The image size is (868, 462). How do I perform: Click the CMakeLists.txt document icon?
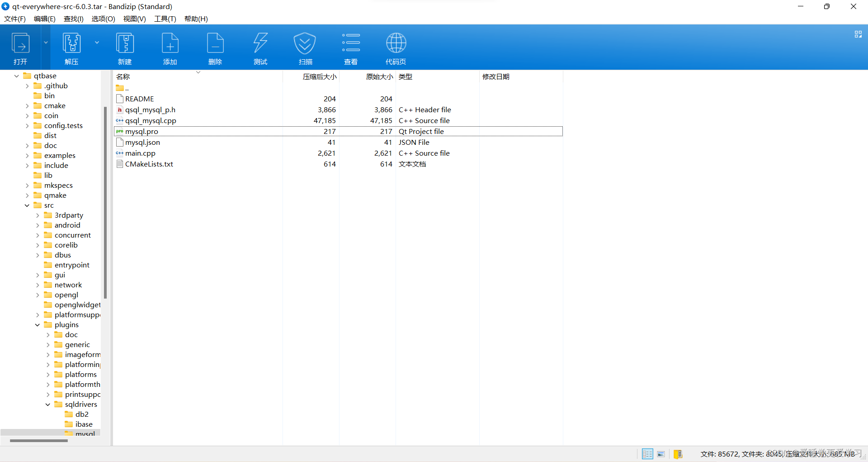point(120,164)
